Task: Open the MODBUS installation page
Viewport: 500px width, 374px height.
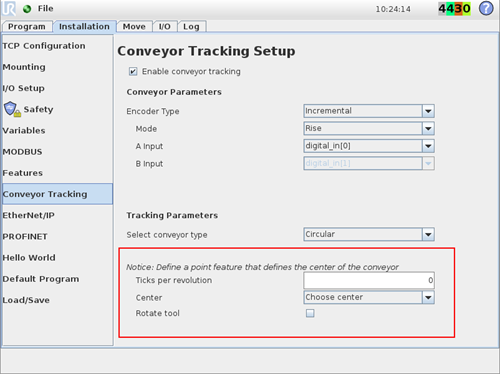Action: [22, 152]
